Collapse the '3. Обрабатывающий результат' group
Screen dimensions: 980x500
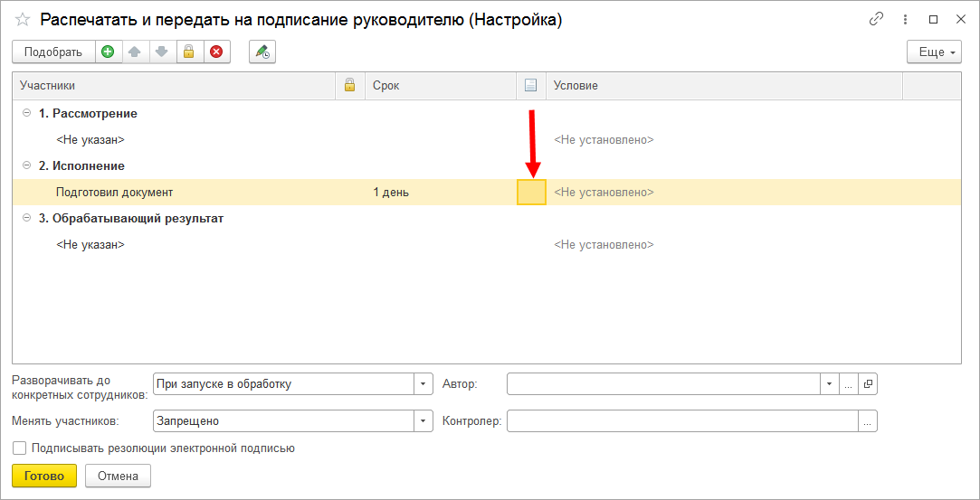(x=27, y=219)
